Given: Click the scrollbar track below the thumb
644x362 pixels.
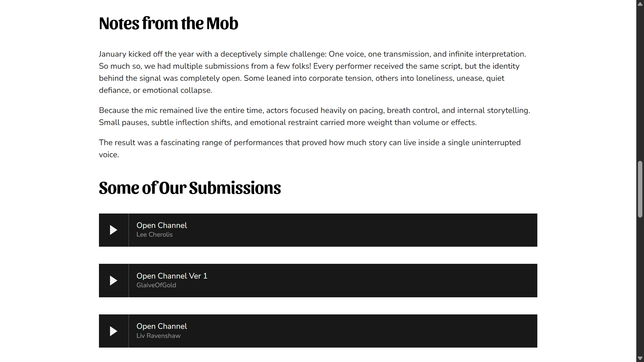Looking at the screenshot, I should (x=640, y=285).
